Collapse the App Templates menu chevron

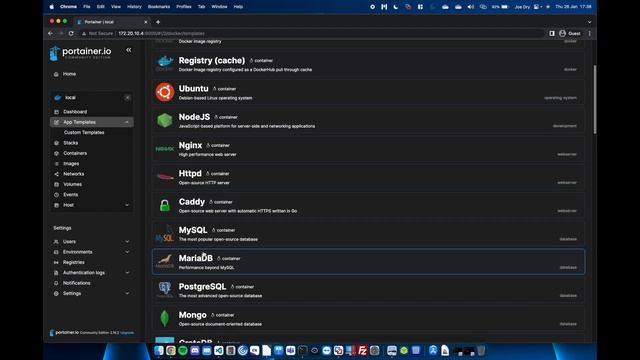click(127, 122)
